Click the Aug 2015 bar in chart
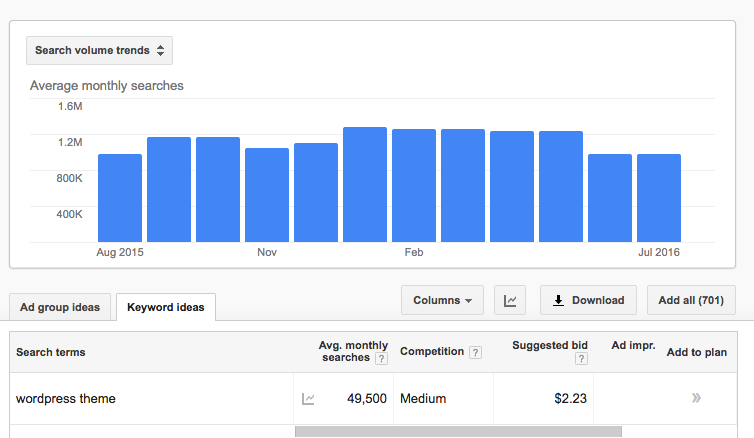This screenshot has width=754, height=438. 120,198
